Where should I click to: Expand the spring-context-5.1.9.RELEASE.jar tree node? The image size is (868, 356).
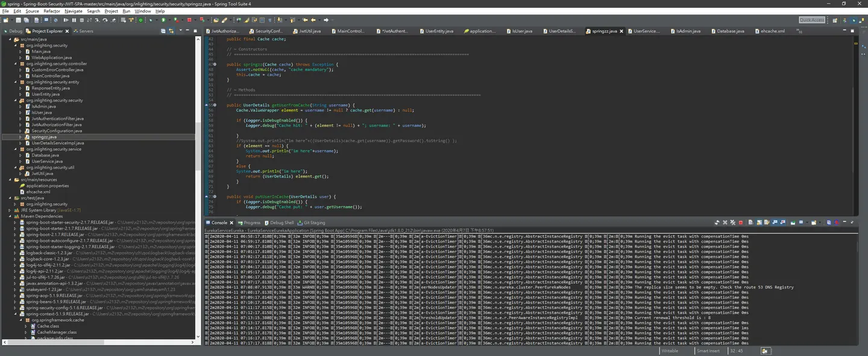[x=16, y=314]
